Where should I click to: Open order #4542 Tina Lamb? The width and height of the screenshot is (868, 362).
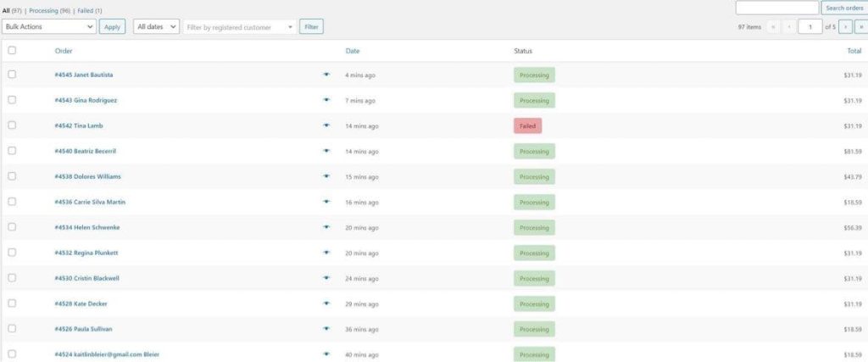pyautogui.click(x=79, y=125)
